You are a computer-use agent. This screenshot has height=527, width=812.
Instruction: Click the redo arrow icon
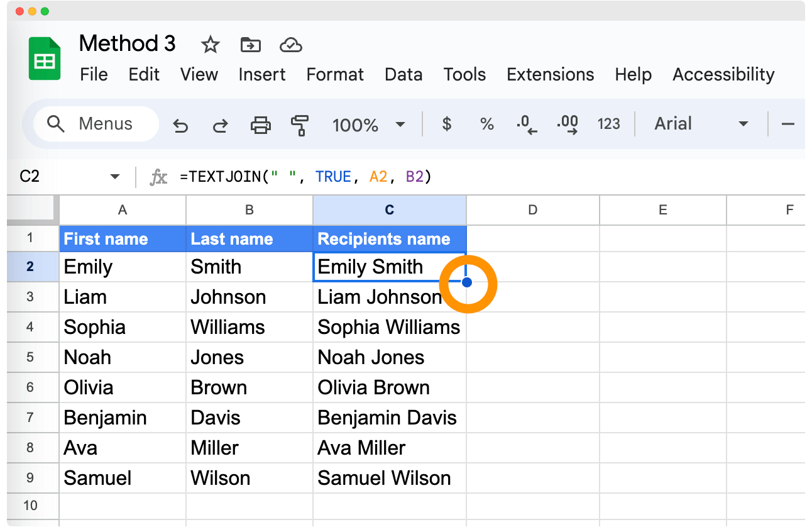tap(220, 125)
